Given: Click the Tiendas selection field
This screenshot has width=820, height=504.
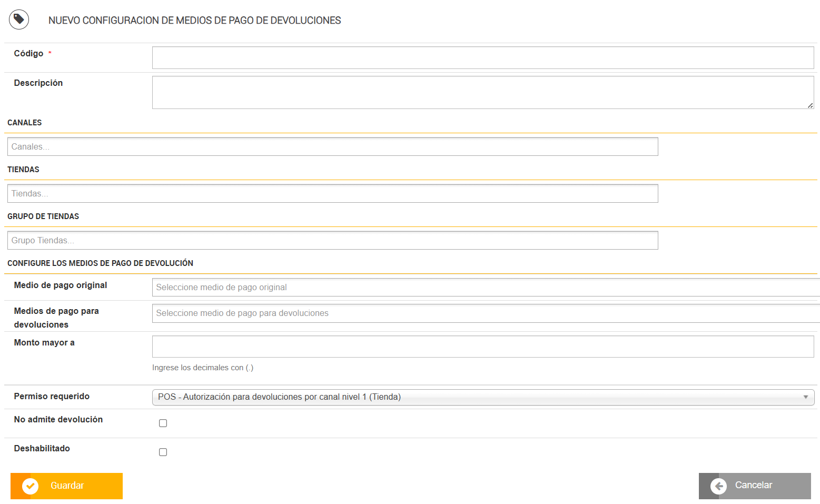Looking at the screenshot, I should pyautogui.click(x=332, y=194).
